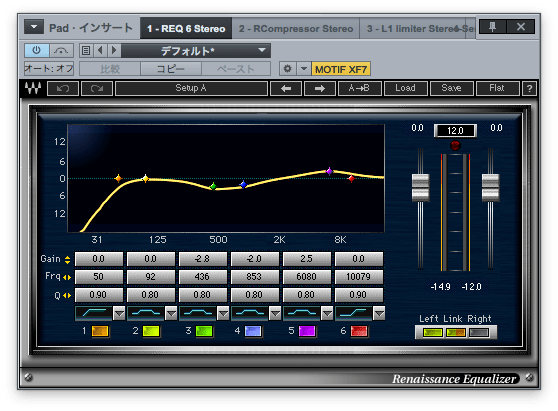Image resolution: width=558 pixels, height=411 pixels.
Task: Switch to 2 - RCompressor Stereo tab
Action: pos(296,28)
